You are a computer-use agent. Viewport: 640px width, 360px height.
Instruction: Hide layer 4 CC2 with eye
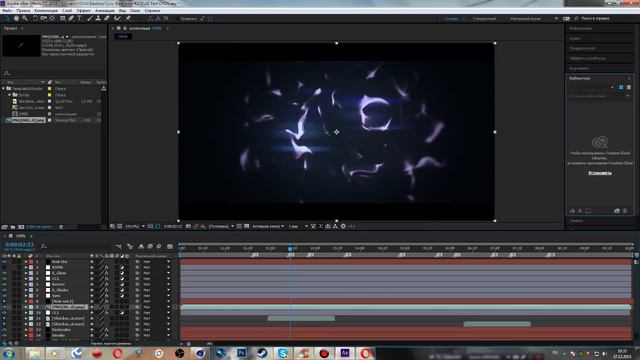coord(4,279)
